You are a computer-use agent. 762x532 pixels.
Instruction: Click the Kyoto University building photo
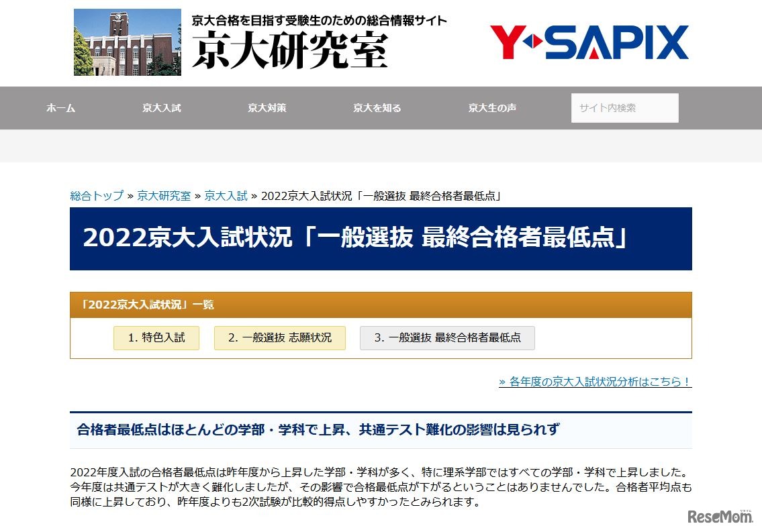tap(127, 41)
